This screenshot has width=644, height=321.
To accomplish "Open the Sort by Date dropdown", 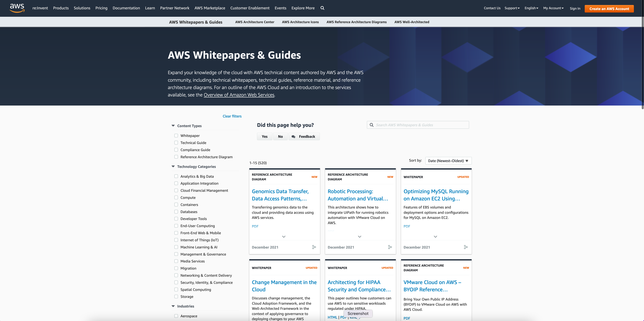I will point(448,161).
